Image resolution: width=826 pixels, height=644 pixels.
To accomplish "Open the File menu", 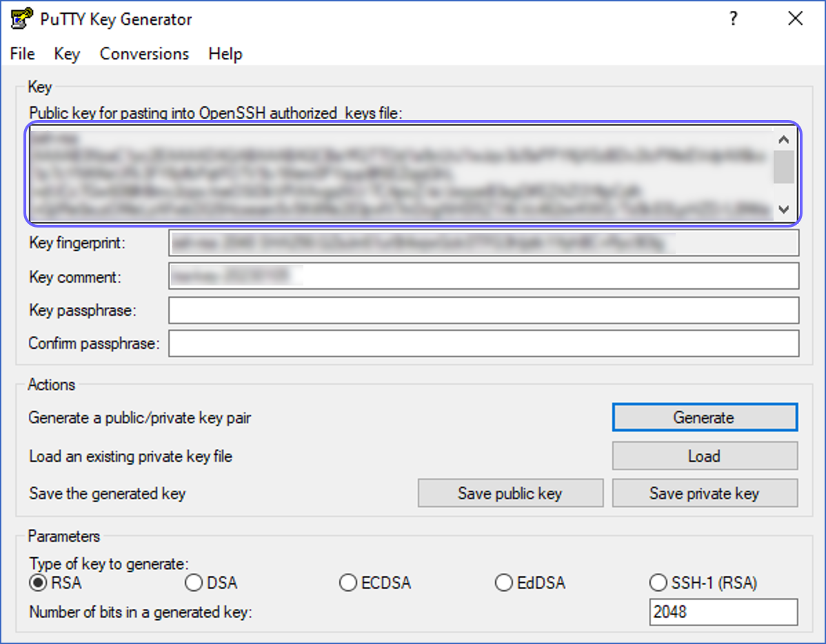I will [21, 54].
